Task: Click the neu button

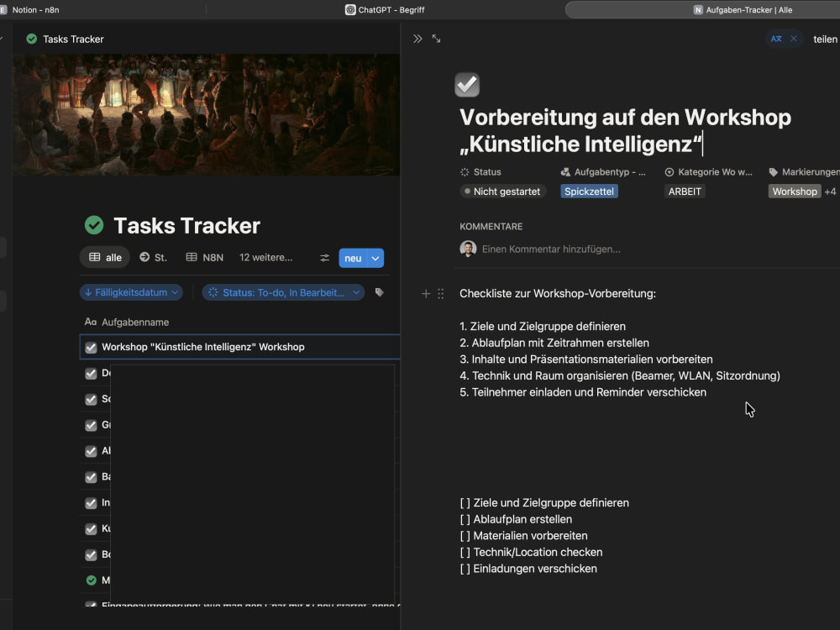Action: 353,258
